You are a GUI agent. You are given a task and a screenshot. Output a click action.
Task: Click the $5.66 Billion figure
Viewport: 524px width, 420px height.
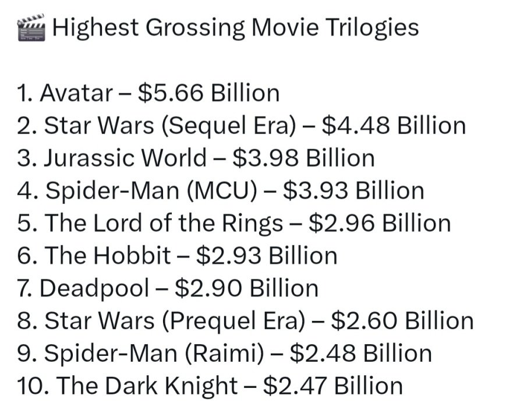click(208, 93)
